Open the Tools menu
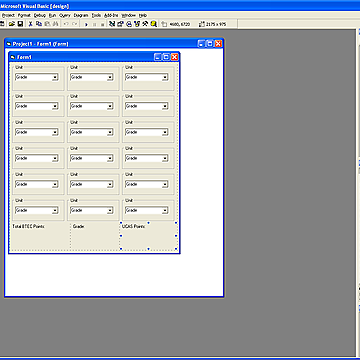360x360 pixels. (96, 15)
